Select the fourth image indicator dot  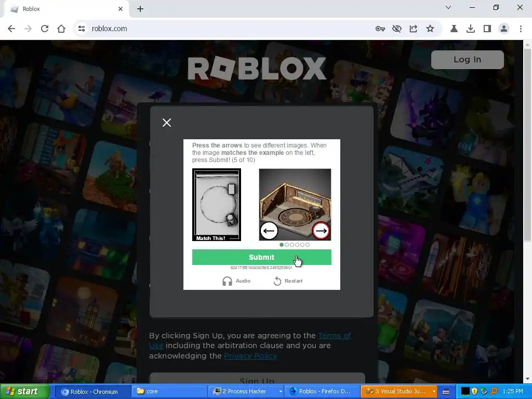(297, 245)
